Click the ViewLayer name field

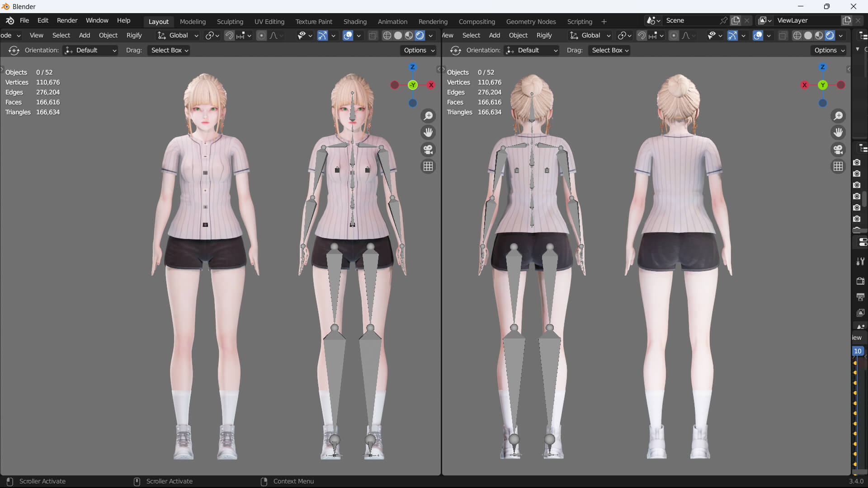tap(807, 20)
